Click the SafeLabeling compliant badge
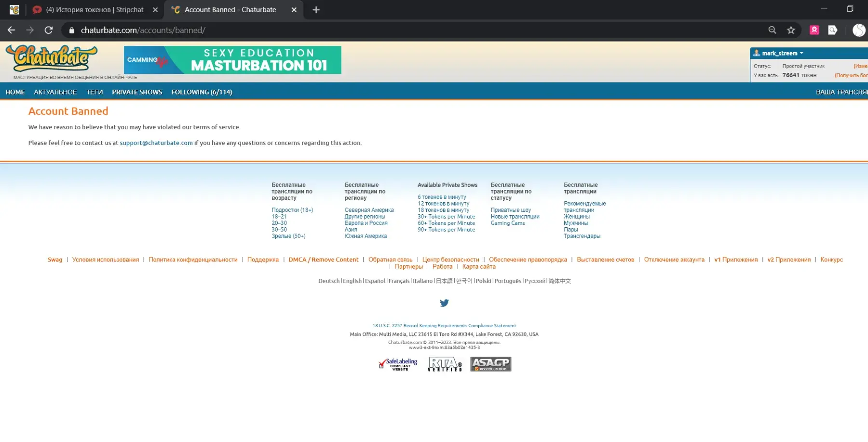This screenshot has width=868, height=442. pos(398,364)
